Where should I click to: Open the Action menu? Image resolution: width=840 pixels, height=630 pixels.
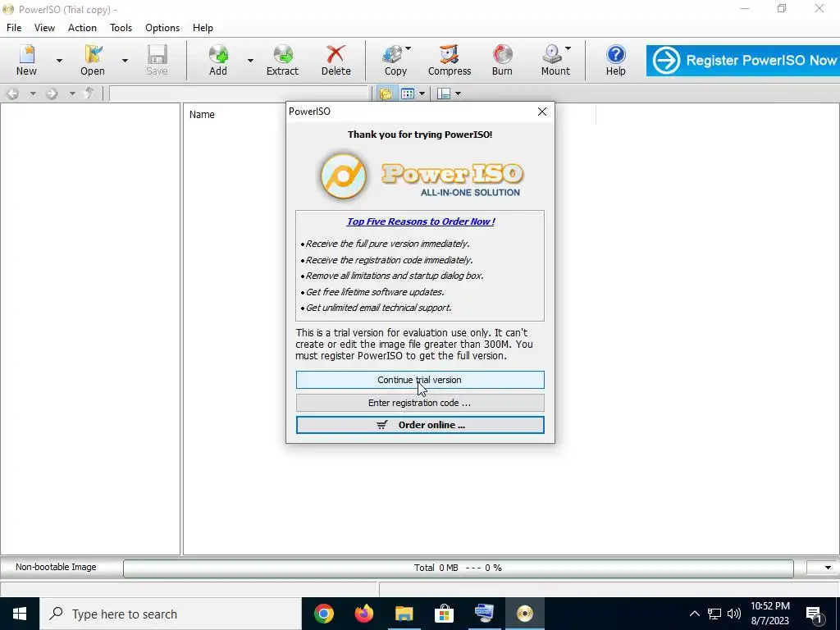[x=82, y=28]
